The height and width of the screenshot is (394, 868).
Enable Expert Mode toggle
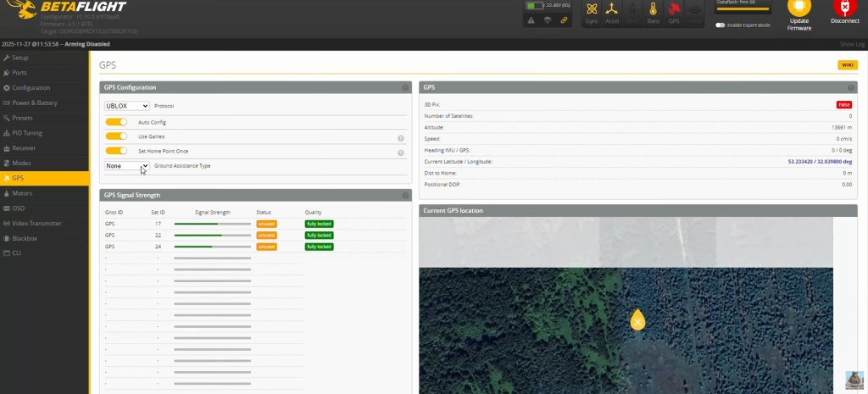tap(721, 25)
